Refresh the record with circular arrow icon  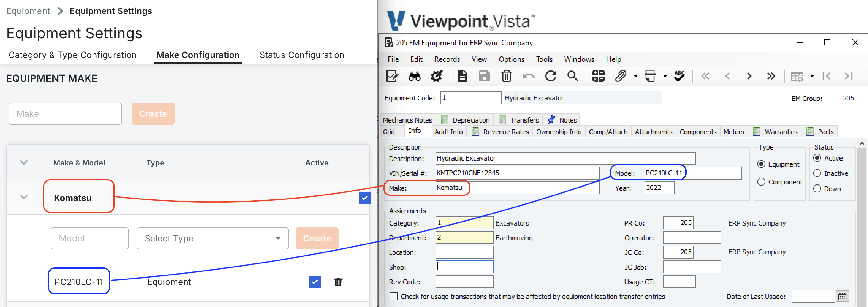coord(550,76)
